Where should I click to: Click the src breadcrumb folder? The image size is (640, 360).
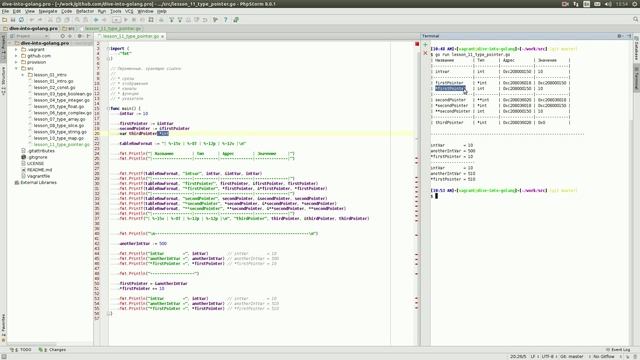69,29
